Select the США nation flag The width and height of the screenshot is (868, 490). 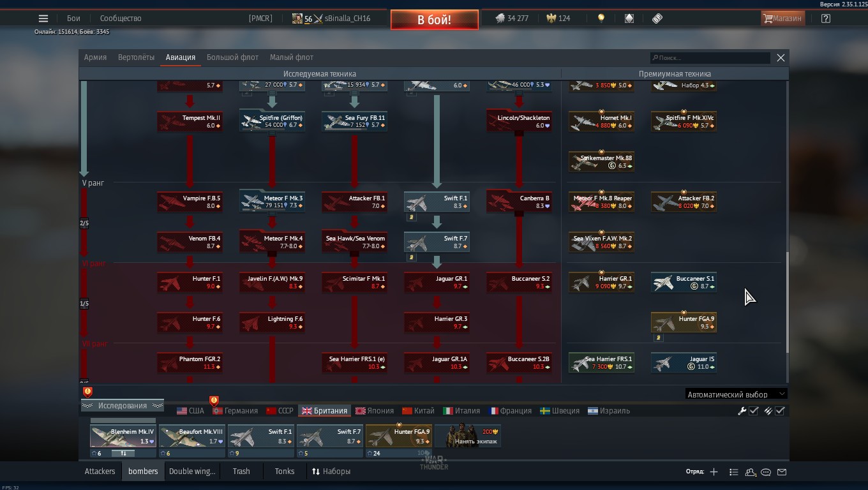(x=190, y=411)
